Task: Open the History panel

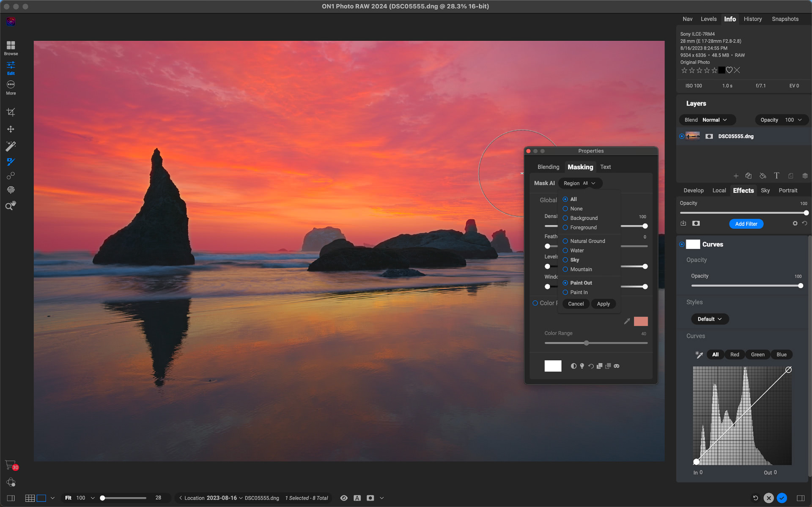Action: [x=752, y=19]
